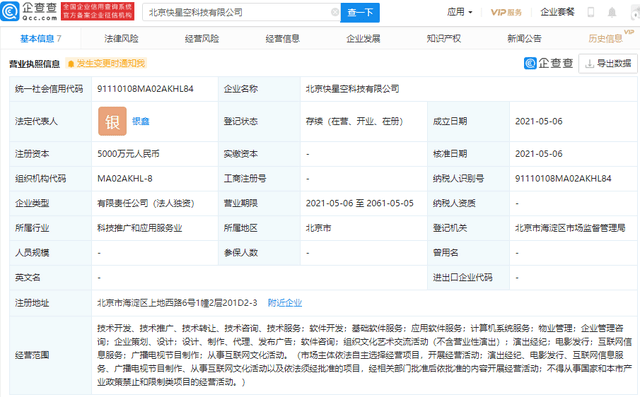The image size is (640, 397).
Task: Switch to 基本信息 tab
Action: click(40, 39)
